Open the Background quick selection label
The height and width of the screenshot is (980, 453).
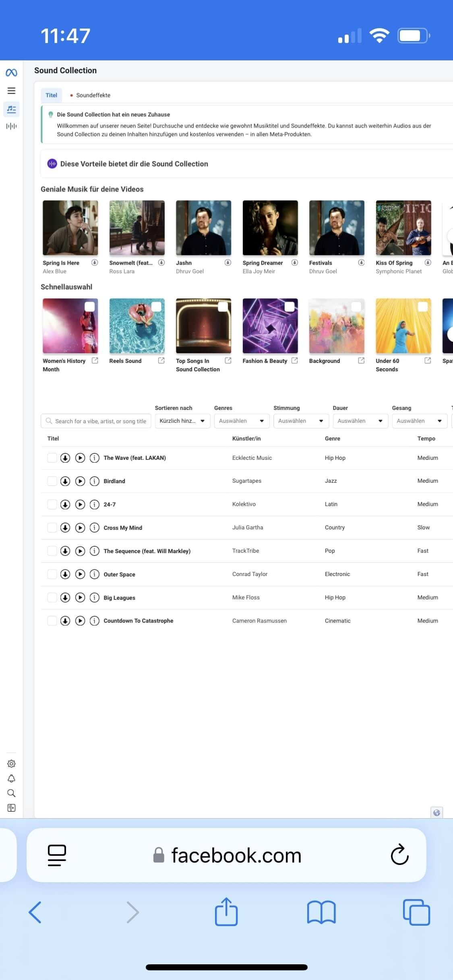click(325, 361)
